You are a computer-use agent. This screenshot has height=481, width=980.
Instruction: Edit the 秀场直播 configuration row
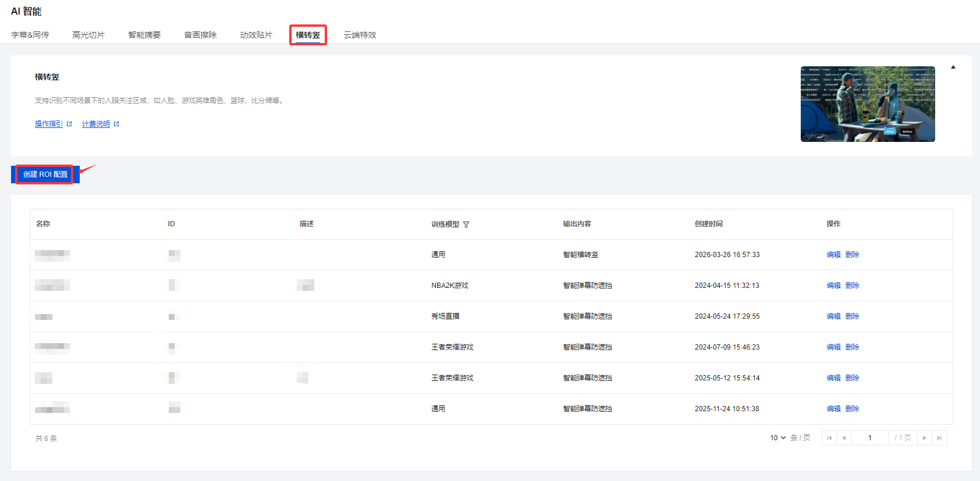(x=833, y=316)
